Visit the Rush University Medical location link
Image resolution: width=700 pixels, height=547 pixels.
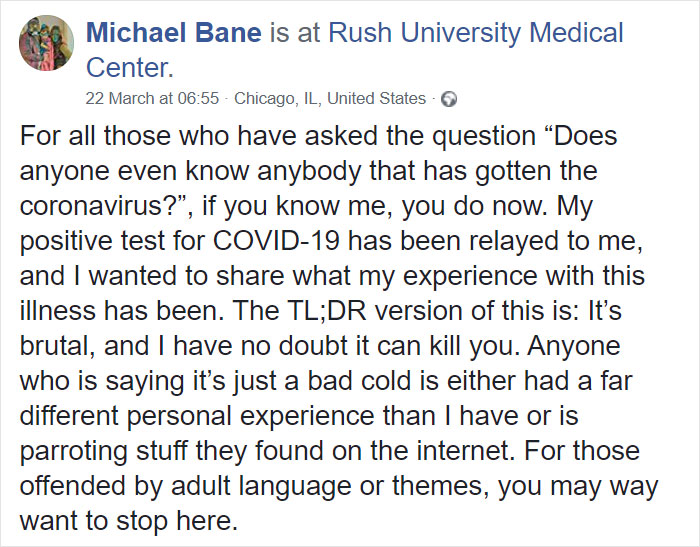click(476, 33)
